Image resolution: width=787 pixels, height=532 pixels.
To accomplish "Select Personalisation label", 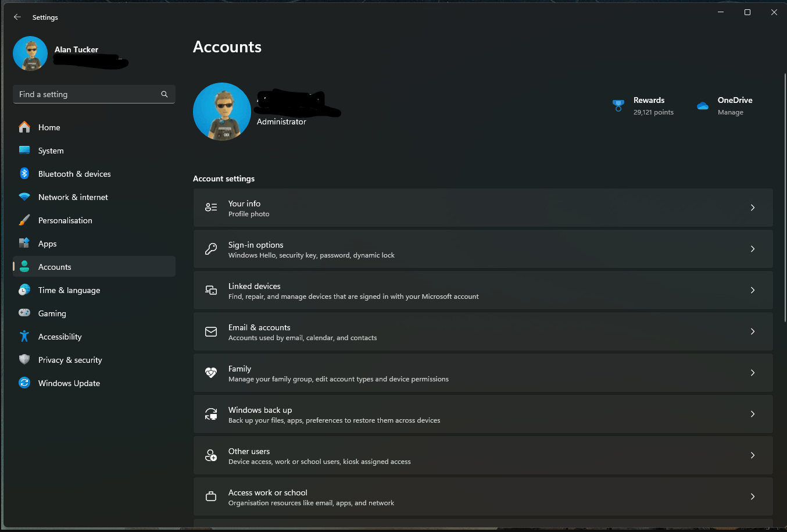I will [65, 220].
